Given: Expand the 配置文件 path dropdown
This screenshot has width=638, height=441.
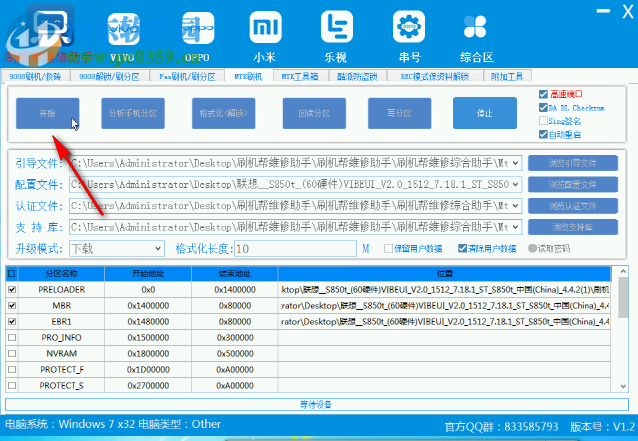Looking at the screenshot, I should pyautogui.click(x=516, y=184).
